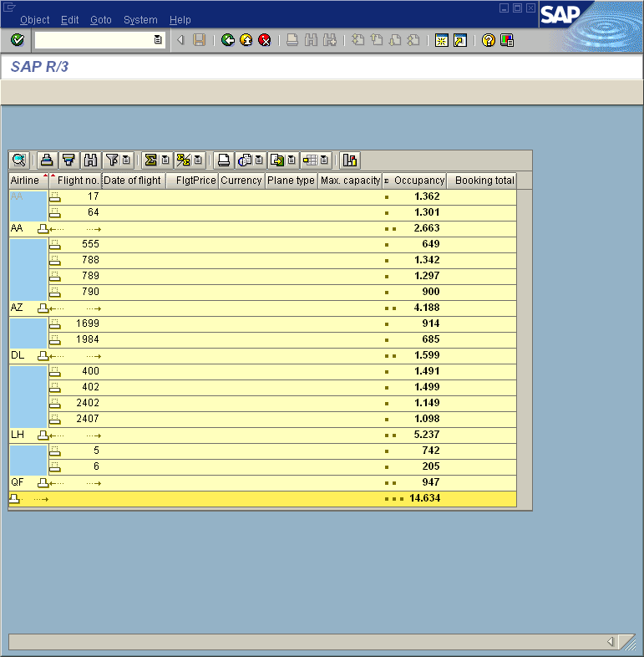Click the Last Page icon

(413, 40)
